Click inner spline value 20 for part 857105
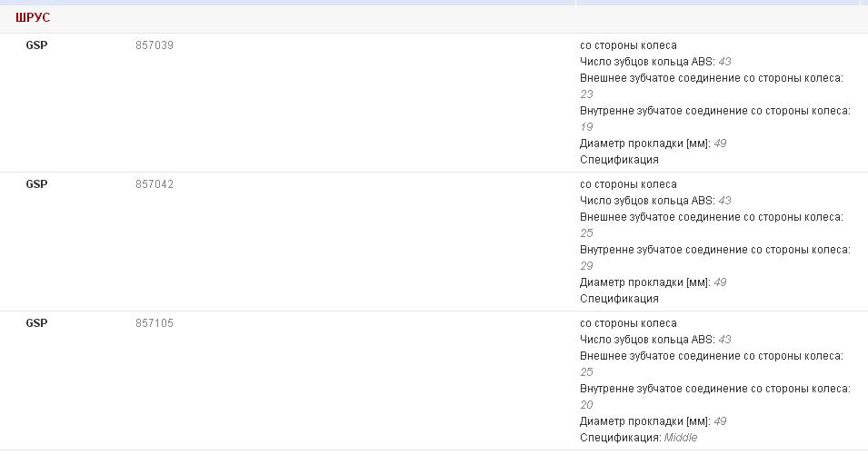868x455 pixels. (x=586, y=405)
